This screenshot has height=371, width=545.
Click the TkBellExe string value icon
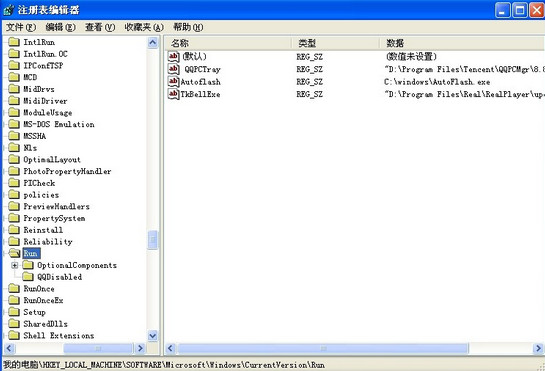173,94
